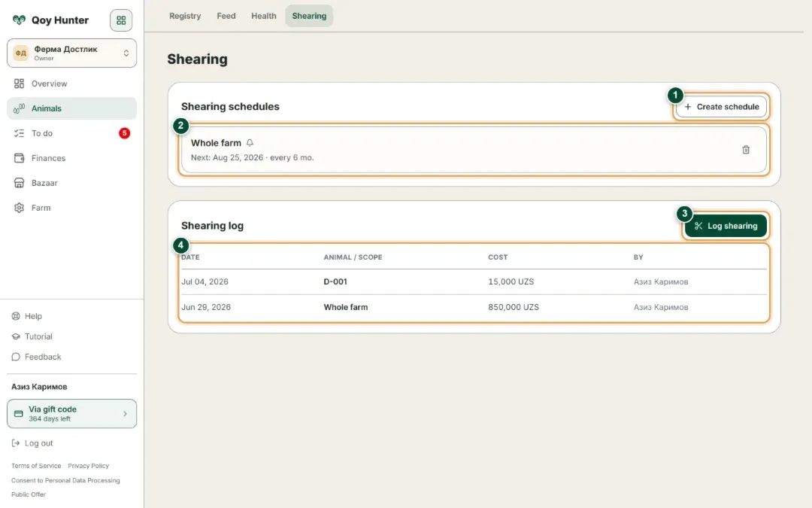The width and height of the screenshot is (812, 508).
Task: Click the Bazaar storefront icon
Action: point(19,183)
